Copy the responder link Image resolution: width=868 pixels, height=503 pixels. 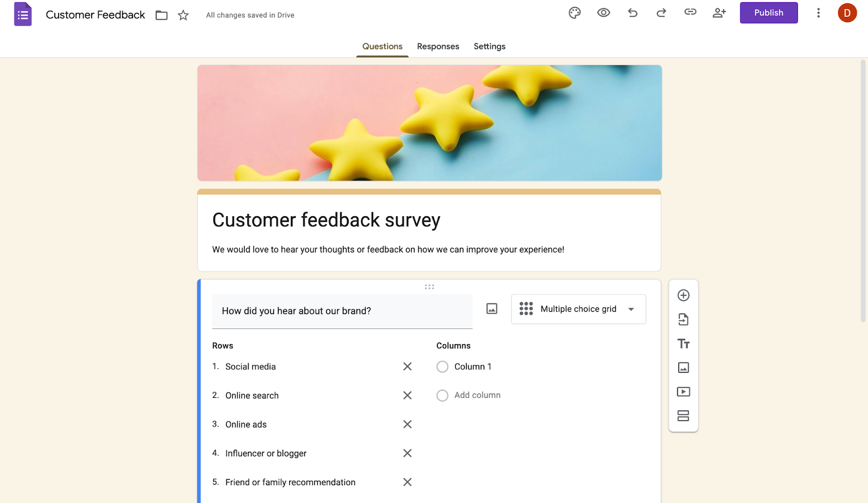(x=690, y=12)
